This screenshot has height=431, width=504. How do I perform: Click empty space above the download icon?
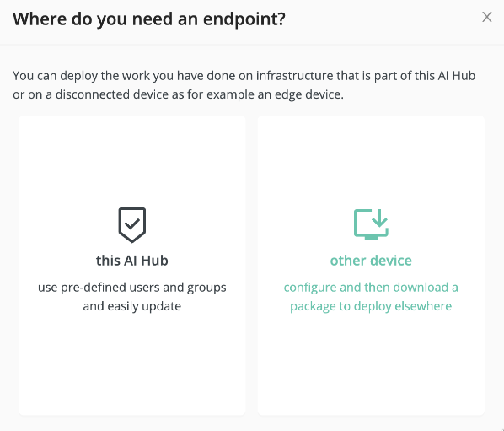[x=371, y=161]
